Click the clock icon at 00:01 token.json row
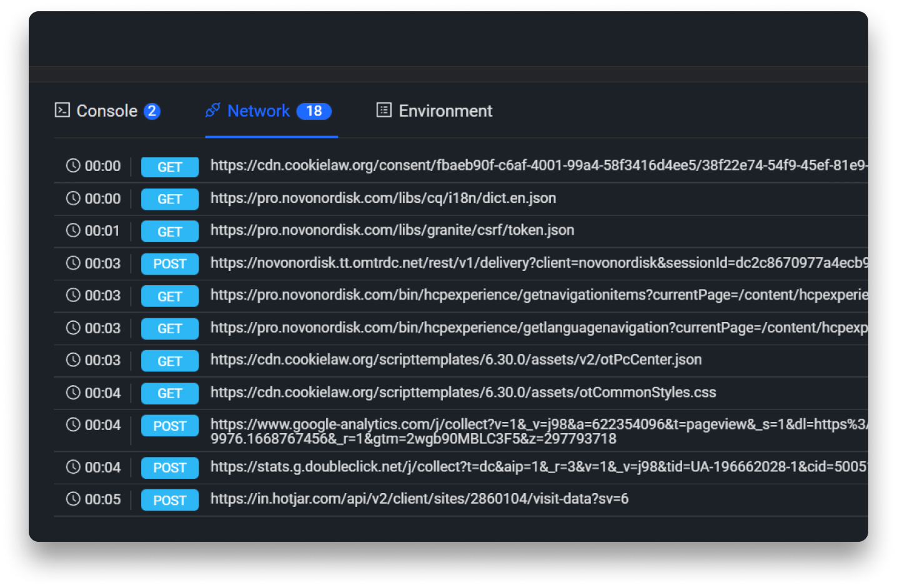The image size is (897, 588). pyautogui.click(x=73, y=230)
